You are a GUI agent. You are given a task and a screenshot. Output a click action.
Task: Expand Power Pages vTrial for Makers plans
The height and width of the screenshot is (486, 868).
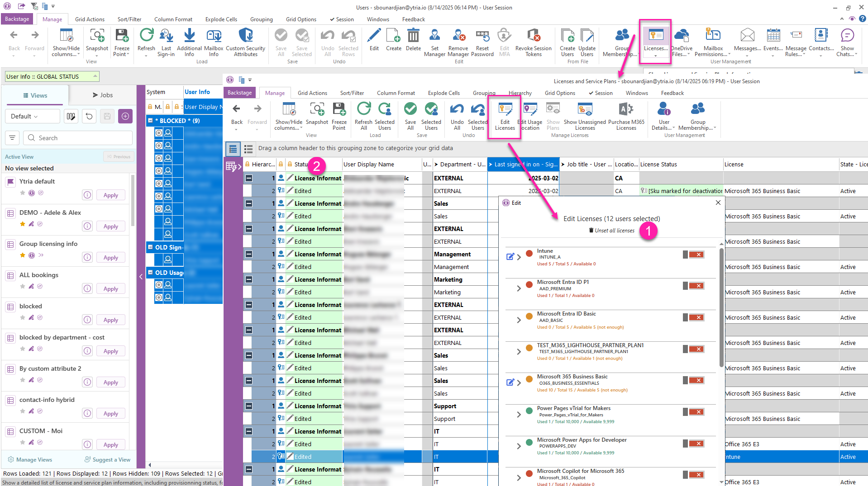(x=519, y=415)
